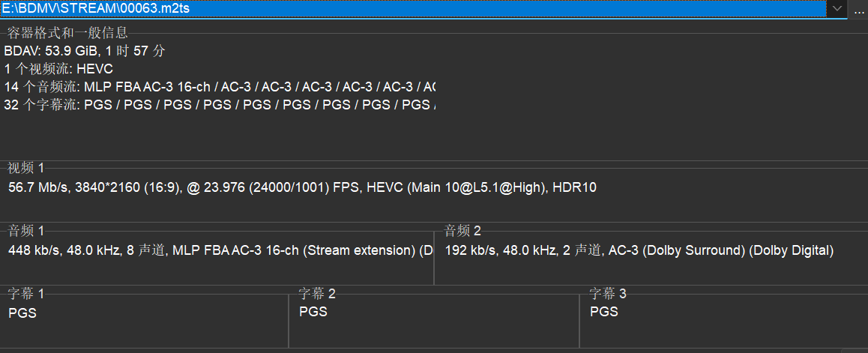Click the 字幕 3 section header
Viewport: 868px width, 353px height.
coord(607,294)
